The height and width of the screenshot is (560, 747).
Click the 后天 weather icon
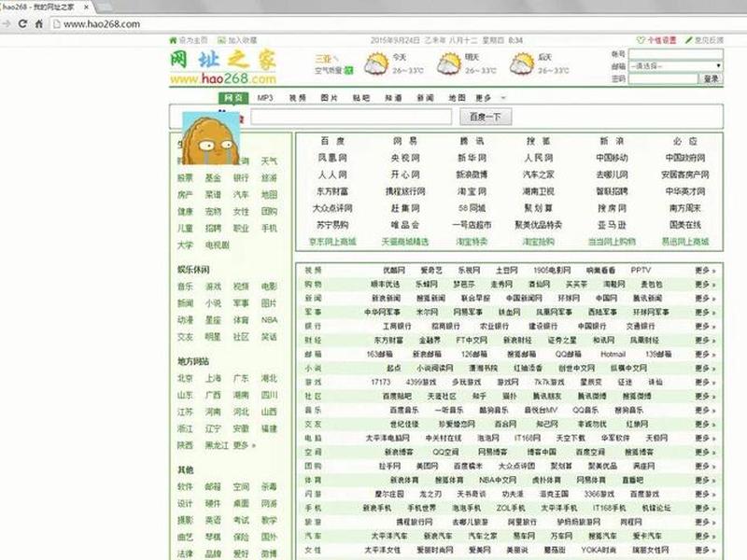pos(522,64)
